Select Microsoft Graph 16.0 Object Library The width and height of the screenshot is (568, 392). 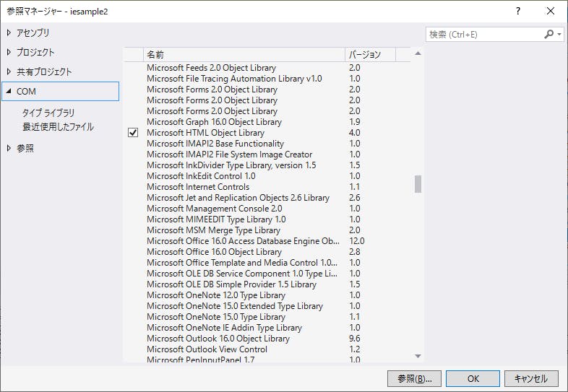(x=267, y=122)
